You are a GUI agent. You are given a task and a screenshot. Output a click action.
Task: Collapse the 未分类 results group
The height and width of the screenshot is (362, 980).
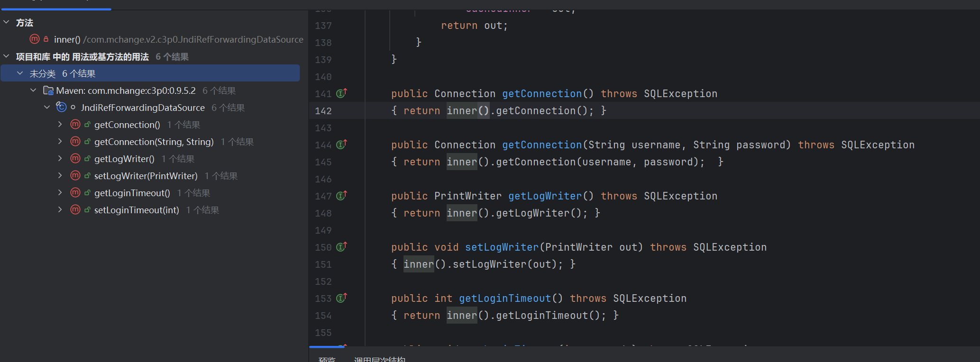[x=20, y=73]
